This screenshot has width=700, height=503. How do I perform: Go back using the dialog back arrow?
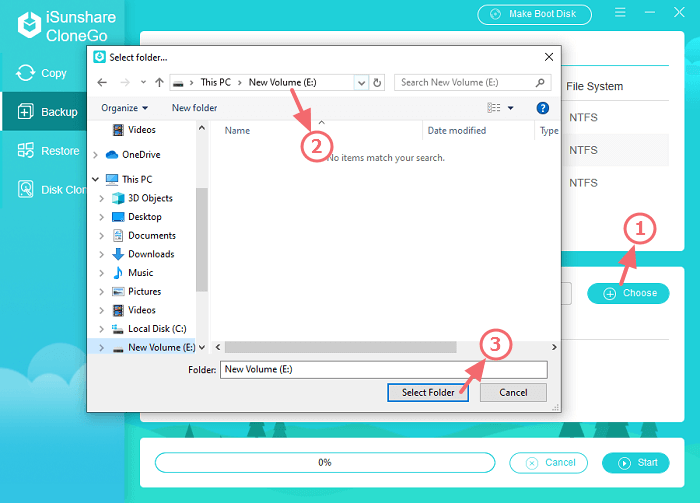pyautogui.click(x=102, y=83)
